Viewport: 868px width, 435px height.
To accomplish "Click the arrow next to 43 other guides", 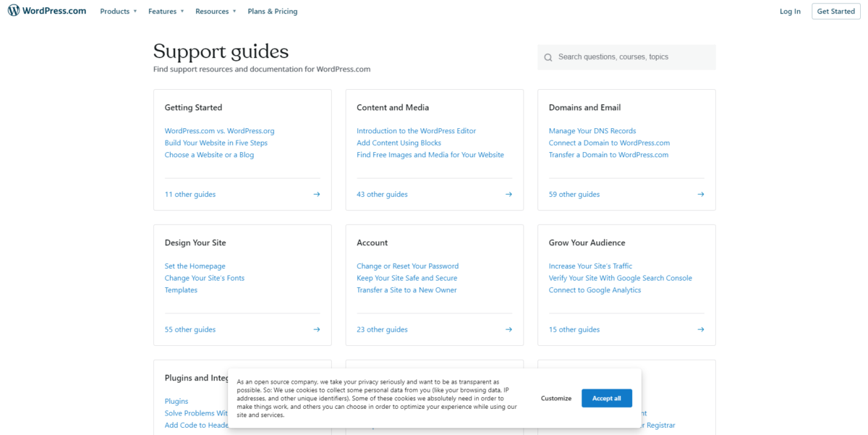I will [x=509, y=194].
